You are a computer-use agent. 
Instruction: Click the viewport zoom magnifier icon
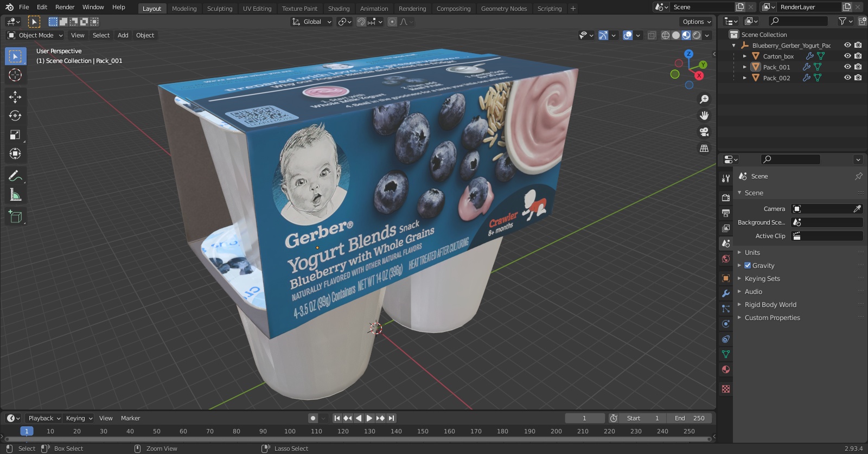(x=704, y=99)
